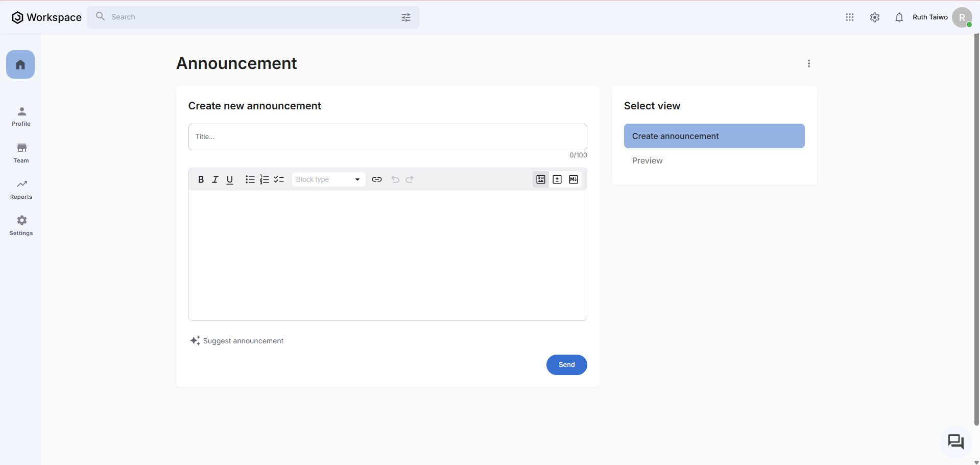Open the Block type dropdown

[x=328, y=179]
